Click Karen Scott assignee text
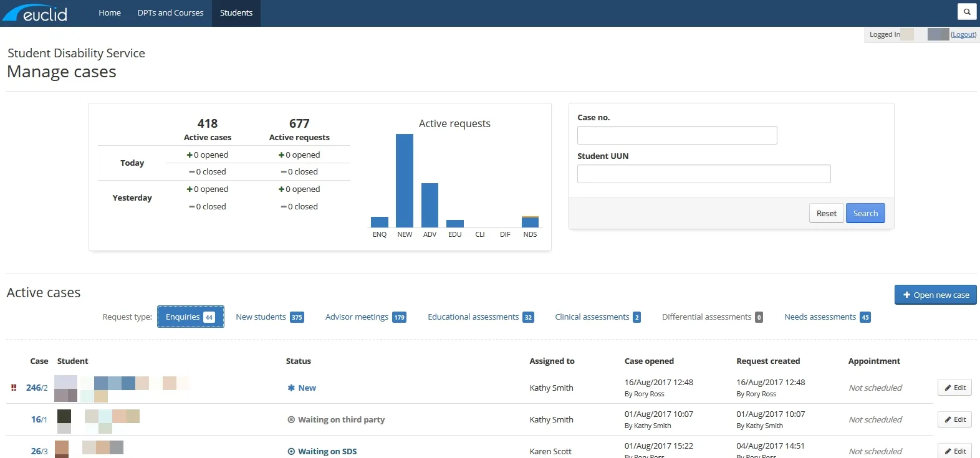 click(x=550, y=451)
